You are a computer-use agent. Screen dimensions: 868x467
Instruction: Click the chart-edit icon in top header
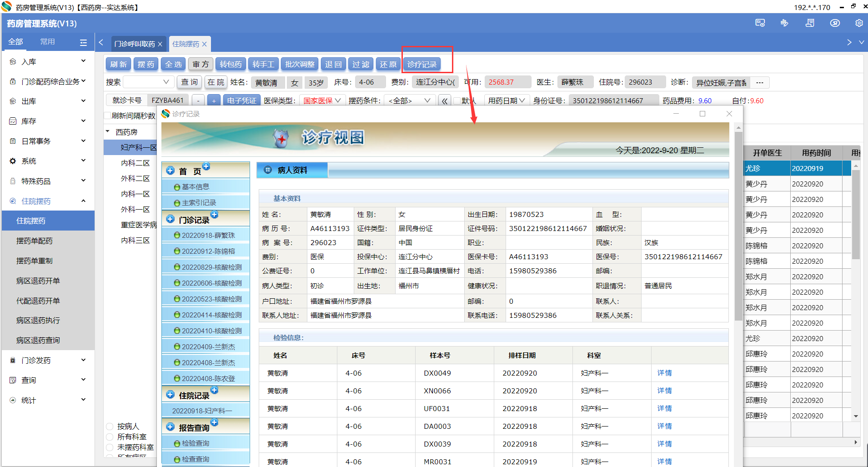[784, 23]
